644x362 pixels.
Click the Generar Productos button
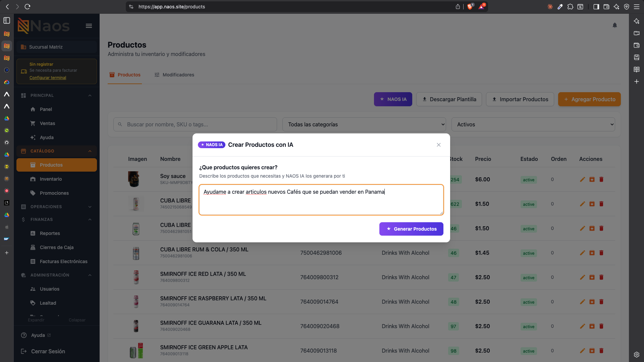click(411, 229)
